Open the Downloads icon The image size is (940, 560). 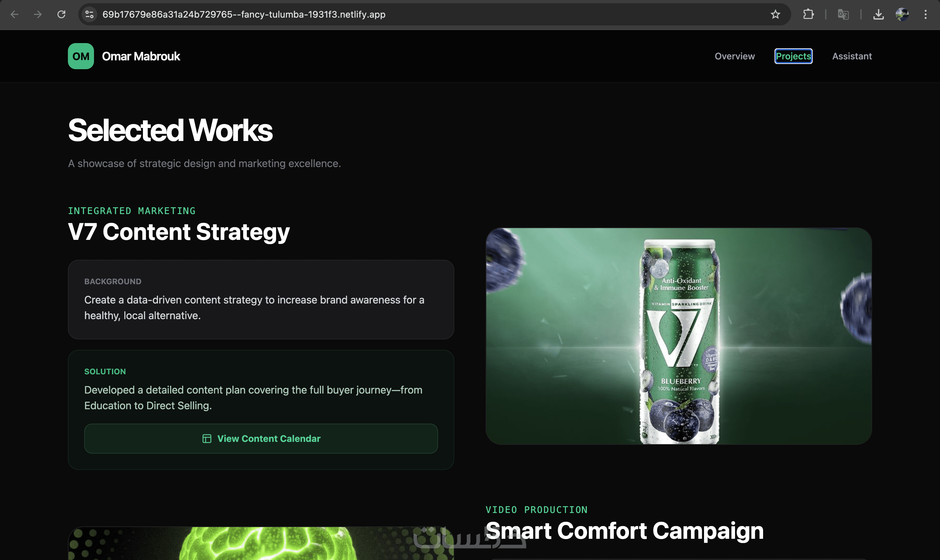pyautogui.click(x=879, y=14)
